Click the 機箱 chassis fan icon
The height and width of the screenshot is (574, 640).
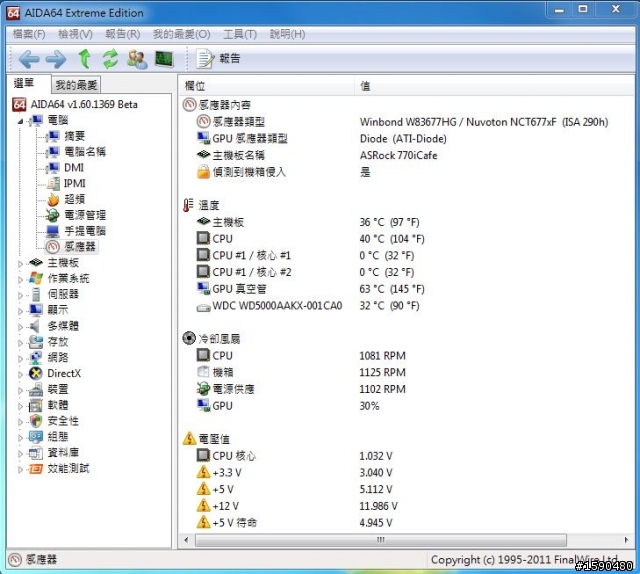[203, 372]
